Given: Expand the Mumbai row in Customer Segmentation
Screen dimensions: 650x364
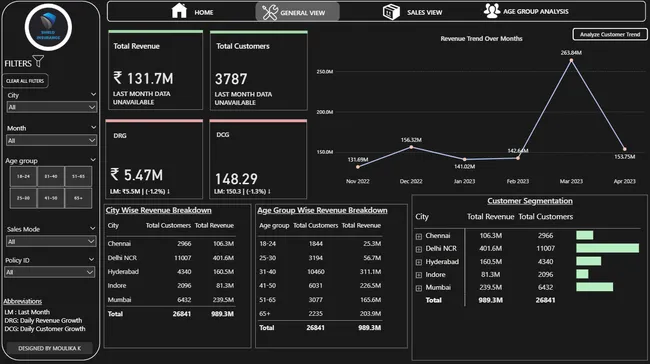Looking at the screenshot, I should click(419, 288).
